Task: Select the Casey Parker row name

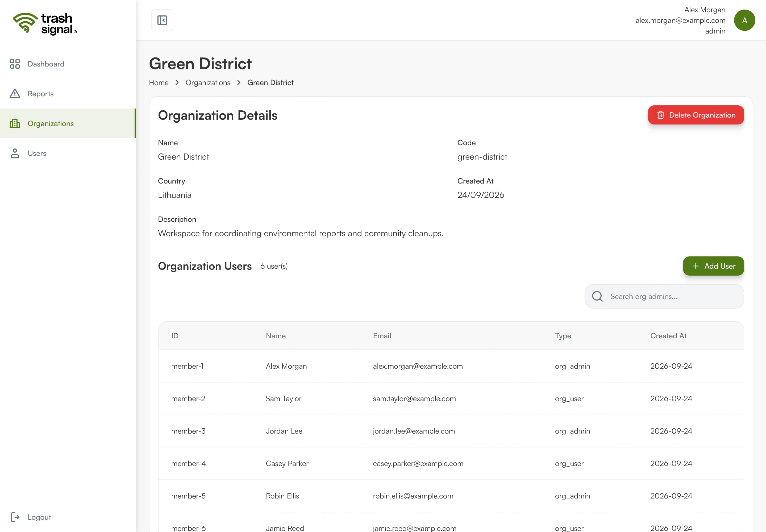Action: pos(287,463)
